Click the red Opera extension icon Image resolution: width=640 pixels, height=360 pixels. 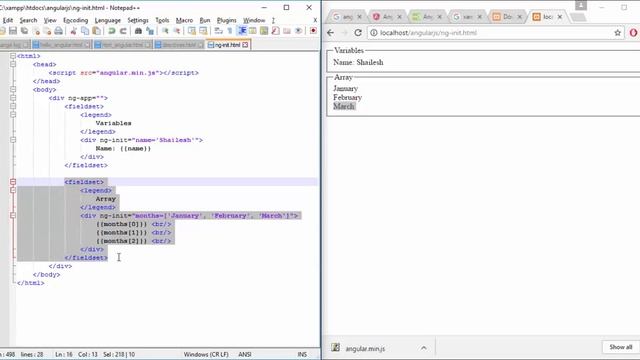tap(633, 33)
